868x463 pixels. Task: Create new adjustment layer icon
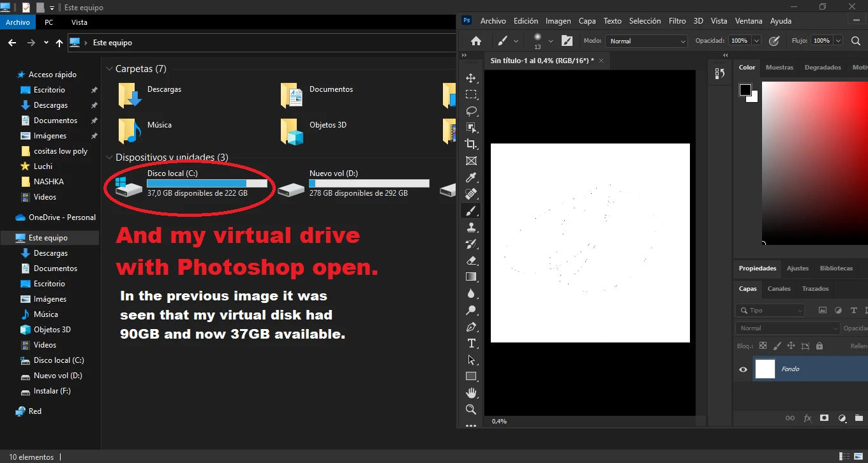(x=841, y=418)
